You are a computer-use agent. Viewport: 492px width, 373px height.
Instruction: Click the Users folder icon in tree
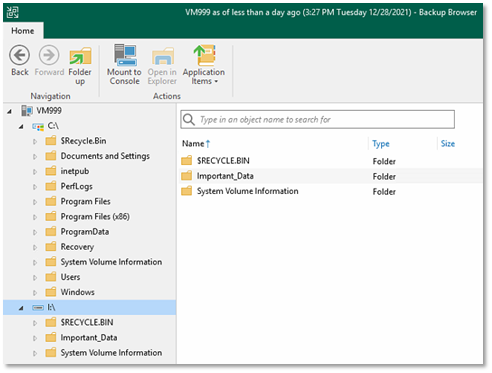(51, 277)
